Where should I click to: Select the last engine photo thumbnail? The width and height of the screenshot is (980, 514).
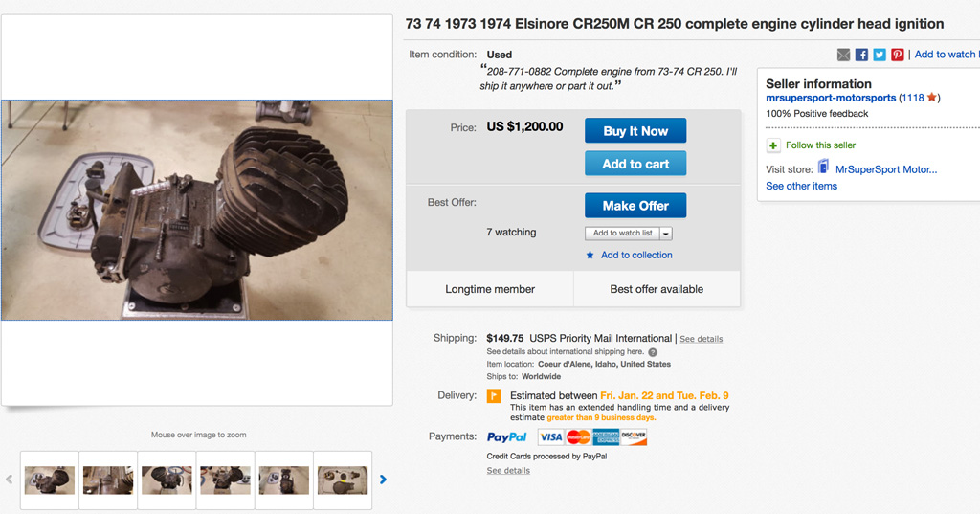tap(343, 480)
